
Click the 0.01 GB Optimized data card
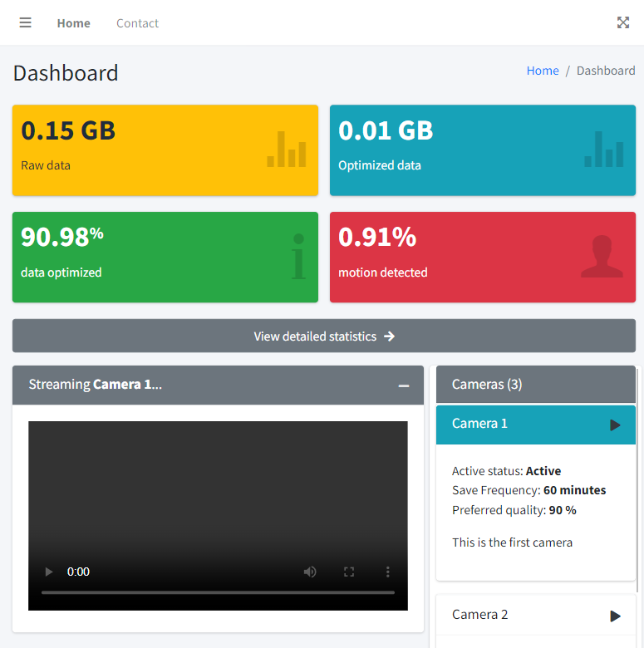click(483, 150)
